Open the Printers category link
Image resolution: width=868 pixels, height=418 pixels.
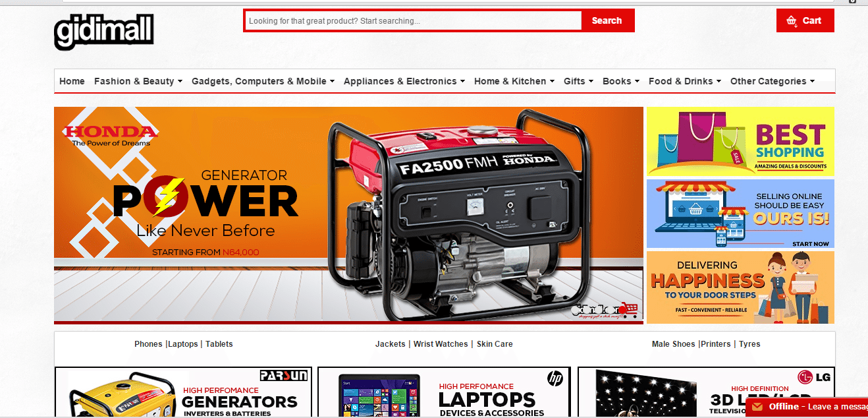pos(716,344)
